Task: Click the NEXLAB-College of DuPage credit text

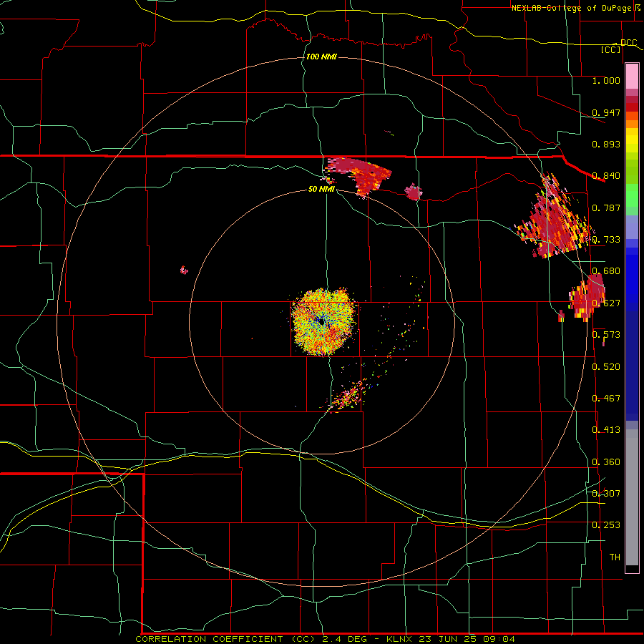Action: [571, 8]
